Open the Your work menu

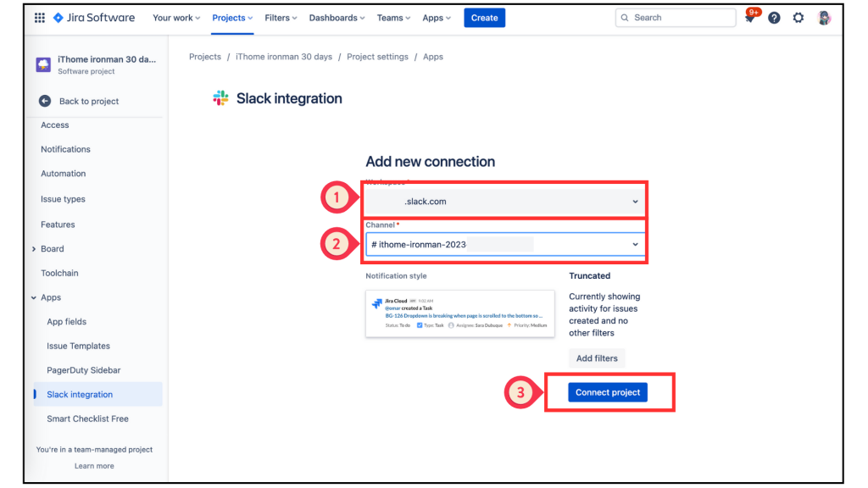[176, 18]
